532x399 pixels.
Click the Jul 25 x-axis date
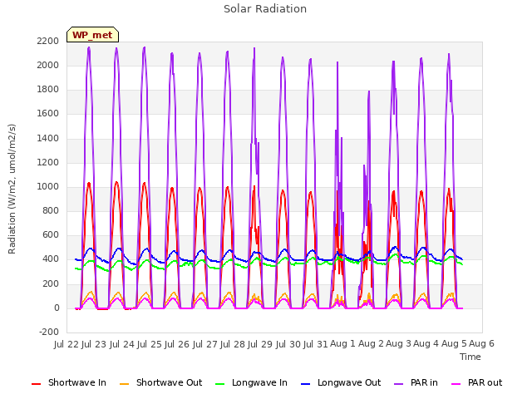coord(150,344)
